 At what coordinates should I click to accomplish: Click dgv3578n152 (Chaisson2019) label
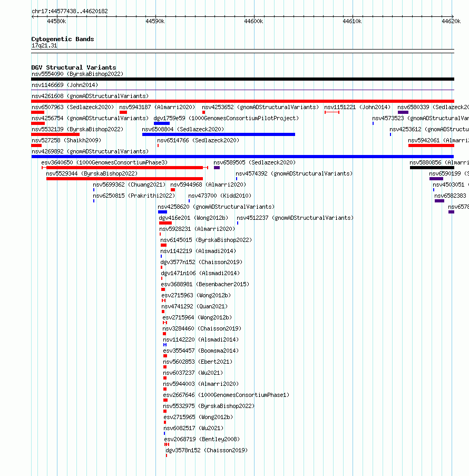(x=207, y=451)
